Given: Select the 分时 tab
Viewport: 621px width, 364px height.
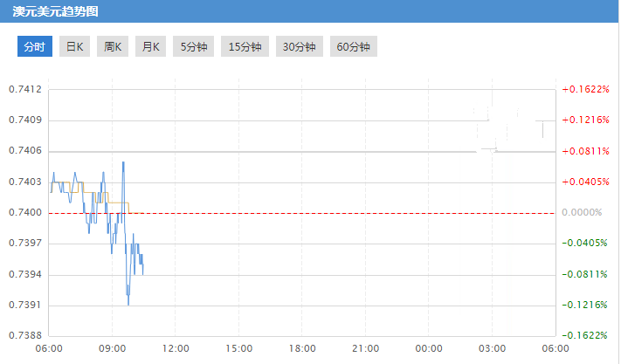Looking at the screenshot, I should [35, 47].
